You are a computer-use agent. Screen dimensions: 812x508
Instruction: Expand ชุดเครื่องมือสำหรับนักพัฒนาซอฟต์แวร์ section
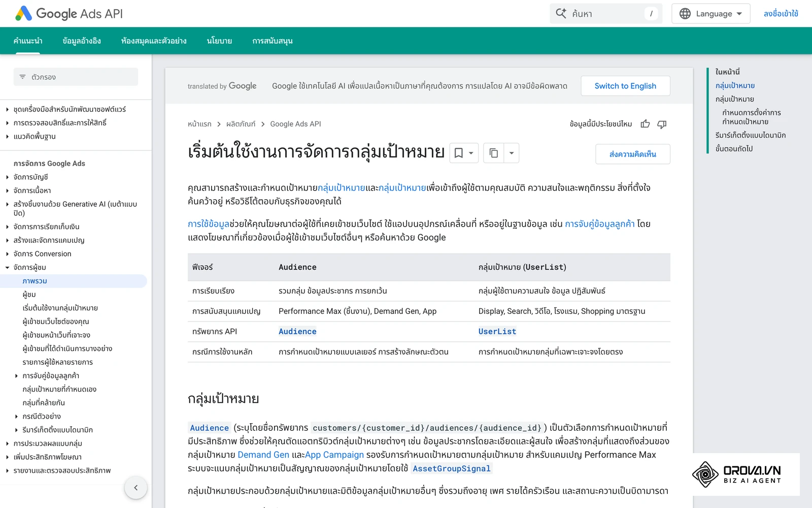point(7,109)
